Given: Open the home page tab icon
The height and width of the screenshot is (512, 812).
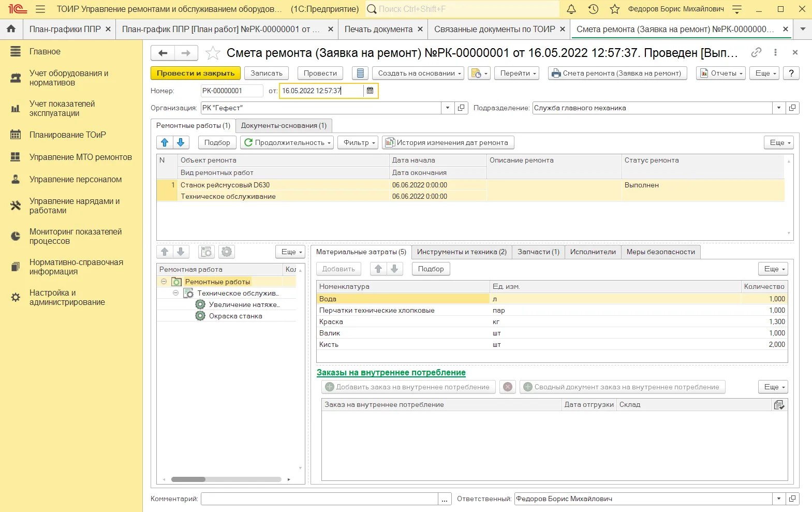Looking at the screenshot, I should pos(11,29).
